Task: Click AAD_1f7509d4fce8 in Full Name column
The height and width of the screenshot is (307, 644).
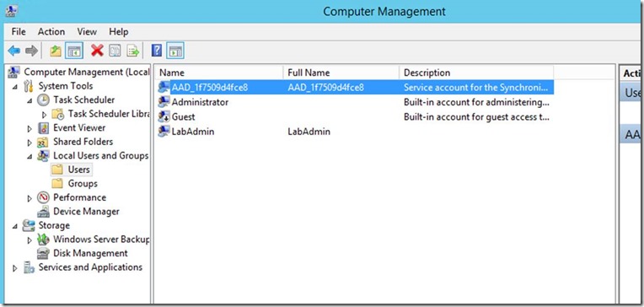Action: [x=325, y=87]
